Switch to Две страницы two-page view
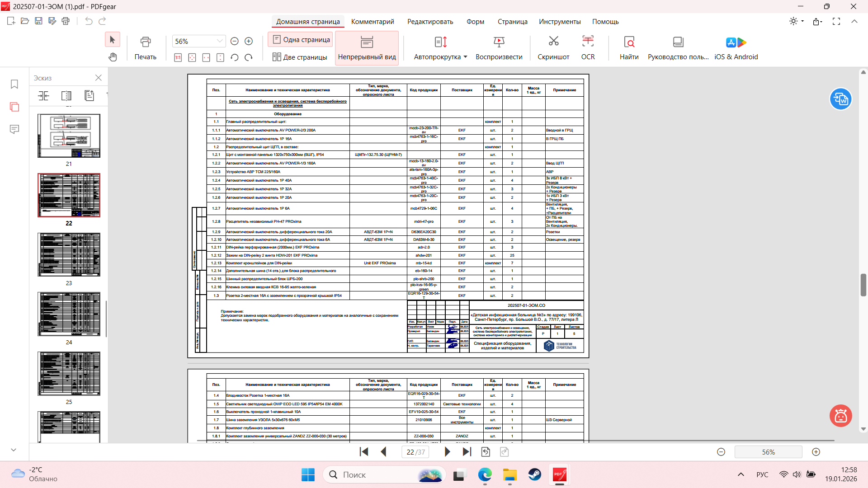The width and height of the screenshot is (868, 488). coord(300,57)
